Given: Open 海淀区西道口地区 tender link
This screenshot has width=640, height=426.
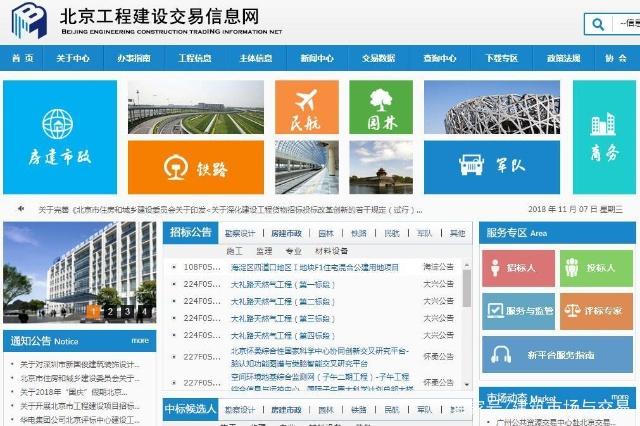Looking at the screenshot, I should click(x=315, y=268).
